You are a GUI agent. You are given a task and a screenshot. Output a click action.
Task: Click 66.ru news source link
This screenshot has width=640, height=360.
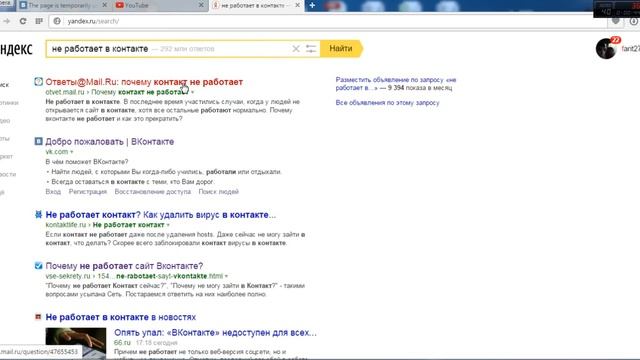[x=122, y=342]
